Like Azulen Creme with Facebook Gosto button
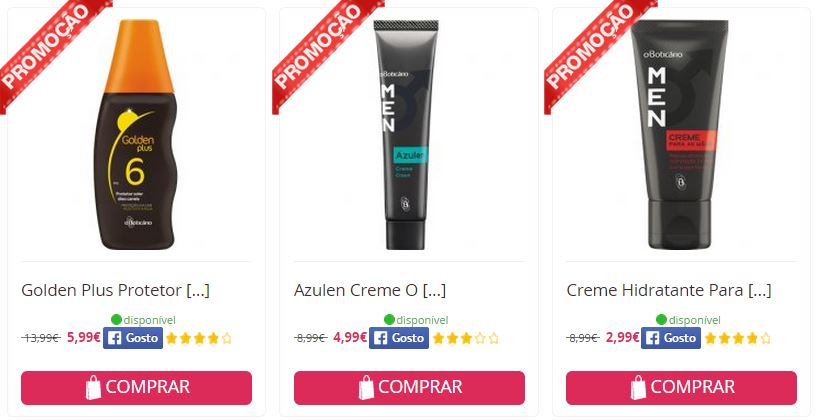822x420 pixels. click(x=399, y=338)
